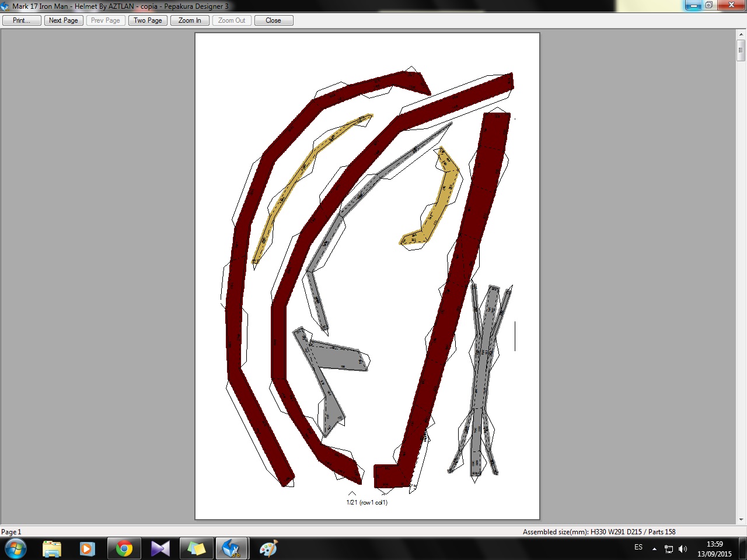Viewport: 747px width, 560px height.
Task: Open the network status tray icon
Action: click(x=669, y=549)
